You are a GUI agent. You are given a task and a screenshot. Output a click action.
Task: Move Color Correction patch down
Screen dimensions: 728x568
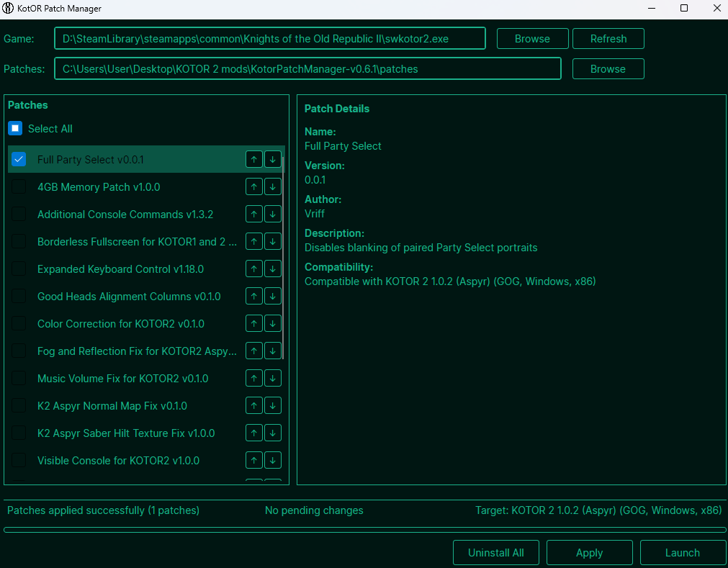coord(272,323)
